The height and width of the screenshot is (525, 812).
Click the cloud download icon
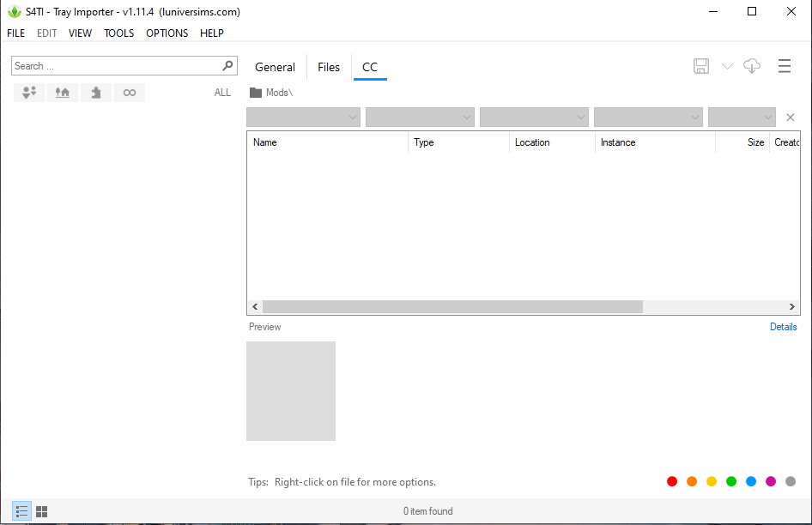pos(751,66)
